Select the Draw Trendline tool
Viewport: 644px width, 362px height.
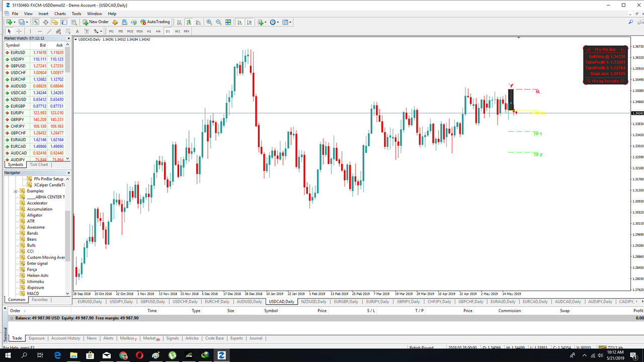(49, 31)
